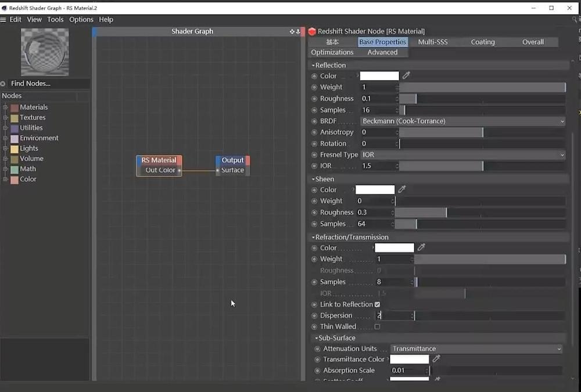The image size is (581, 392).
Task: Click the Reflection Samples stepper arrows
Action: (x=397, y=110)
